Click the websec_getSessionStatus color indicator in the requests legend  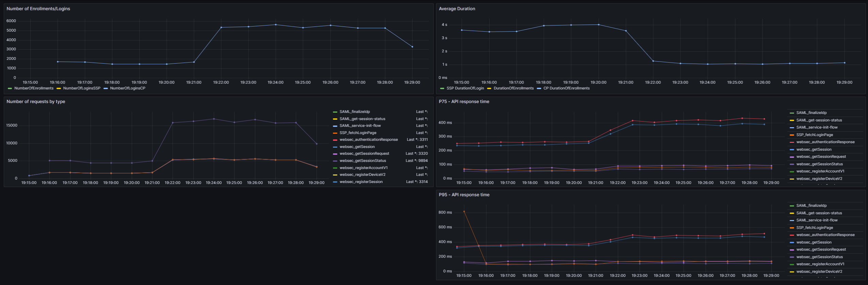[x=335, y=161]
